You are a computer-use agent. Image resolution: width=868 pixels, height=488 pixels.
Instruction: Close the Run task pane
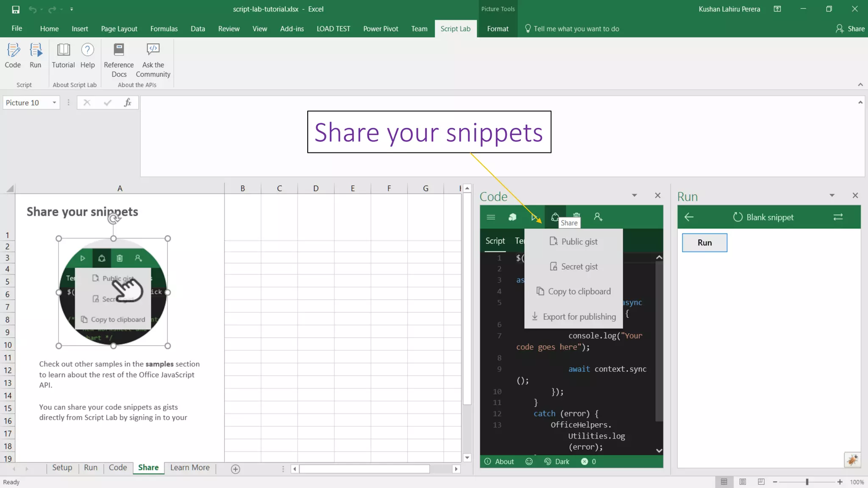855,195
